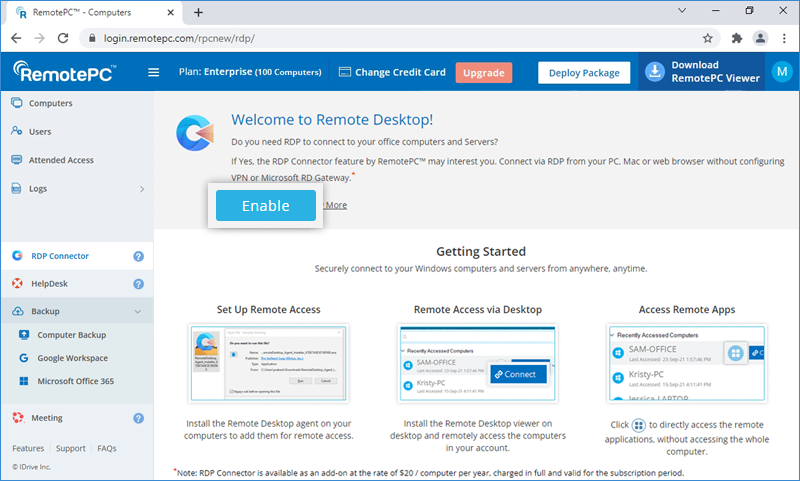Expand the Logs submenu arrow
The image size is (800, 481).
[141, 188]
